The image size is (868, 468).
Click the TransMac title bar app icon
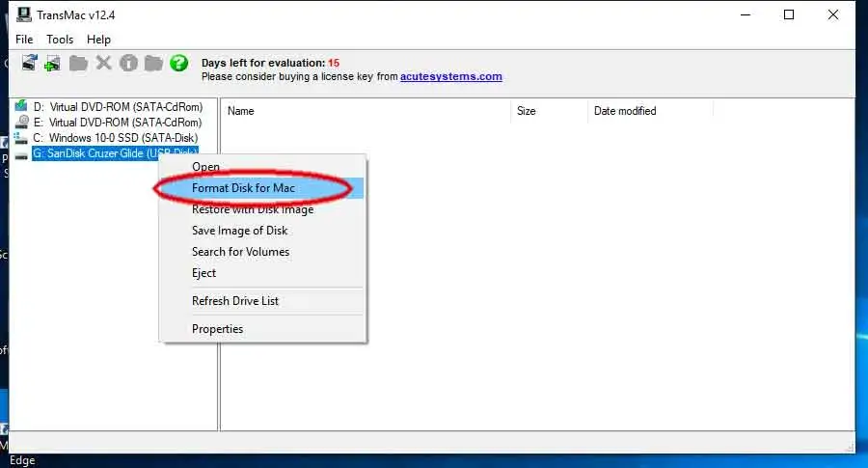[24, 14]
